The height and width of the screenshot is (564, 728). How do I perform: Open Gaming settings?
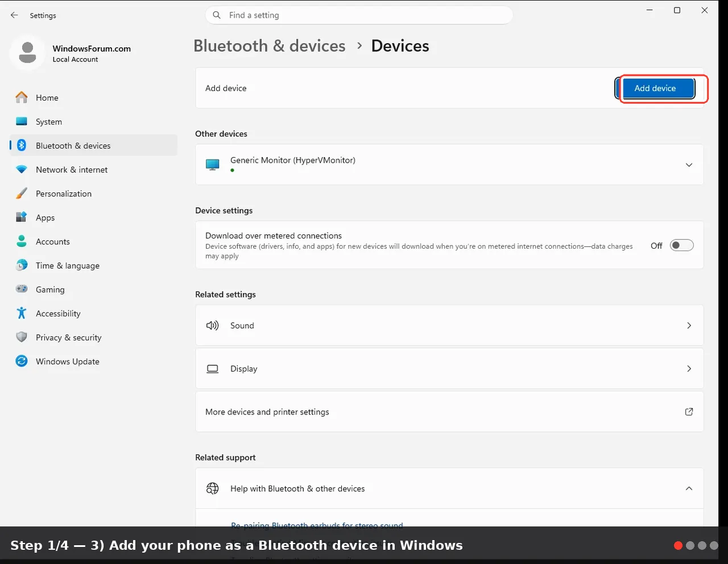tap(94, 289)
